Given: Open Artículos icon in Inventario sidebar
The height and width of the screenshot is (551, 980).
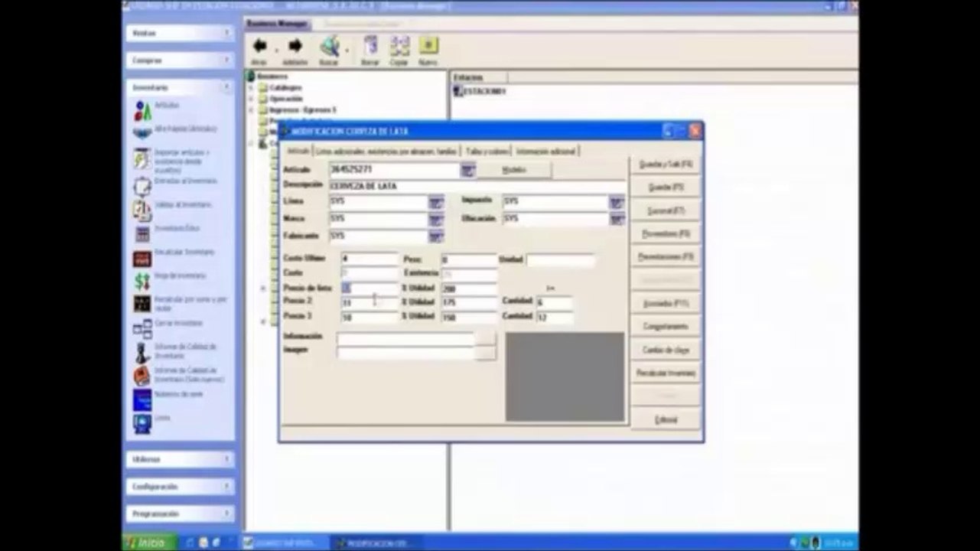Looking at the screenshot, I should click(x=142, y=111).
